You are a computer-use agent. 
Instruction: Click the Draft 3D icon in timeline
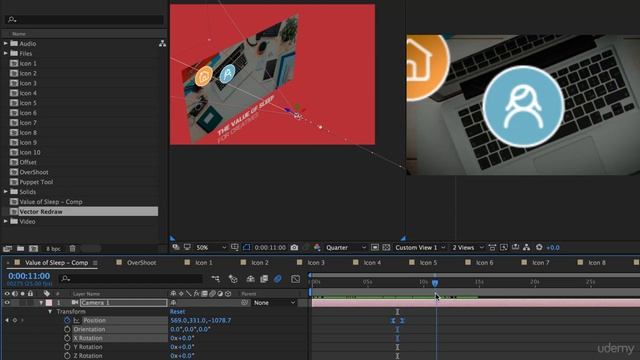coord(233,279)
